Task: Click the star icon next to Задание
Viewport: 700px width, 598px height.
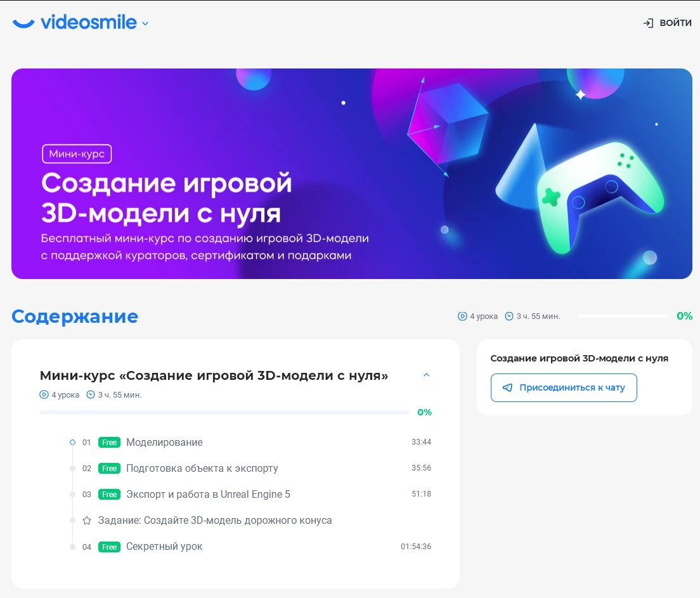Action: coord(87,520)
